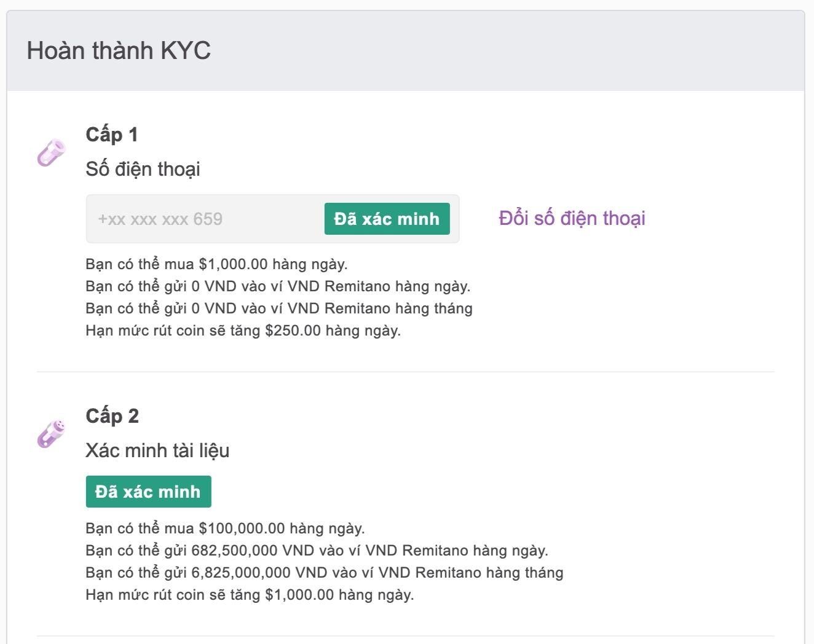Open the Đổi số điện thoại link
The width and height of the screenshot is (814, 644).
click(x=572, y=218)
